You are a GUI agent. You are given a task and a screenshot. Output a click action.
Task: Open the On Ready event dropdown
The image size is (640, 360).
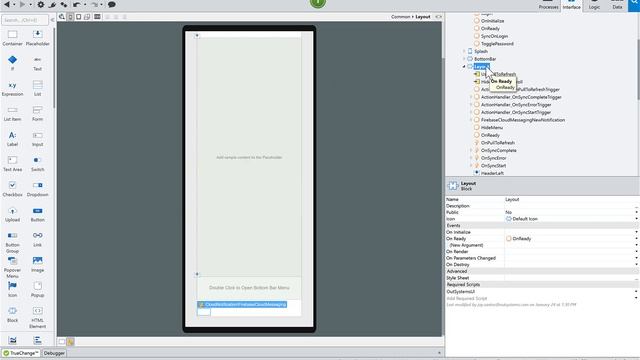(x=636, y=239)
